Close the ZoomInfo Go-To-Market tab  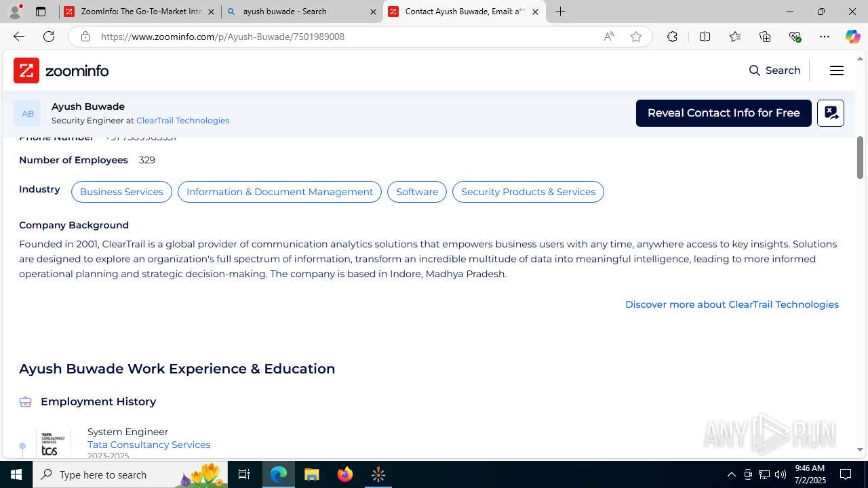point(211,12)
